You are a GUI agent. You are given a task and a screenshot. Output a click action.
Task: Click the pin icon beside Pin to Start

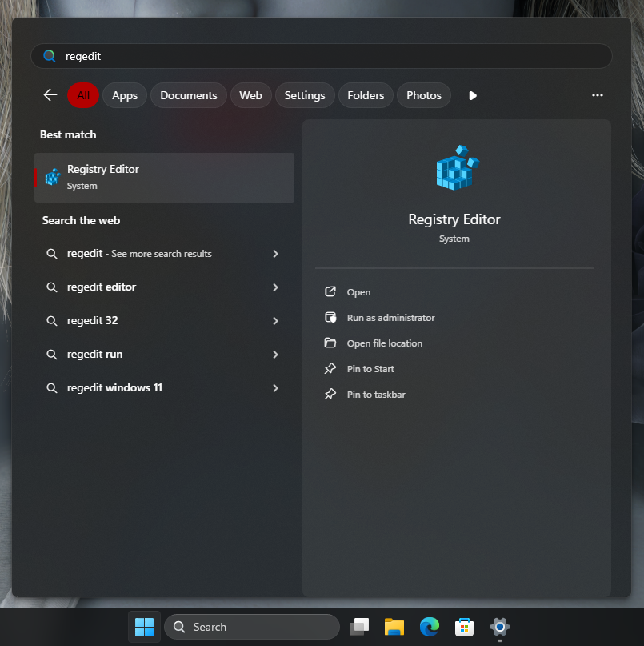point(330,368)
